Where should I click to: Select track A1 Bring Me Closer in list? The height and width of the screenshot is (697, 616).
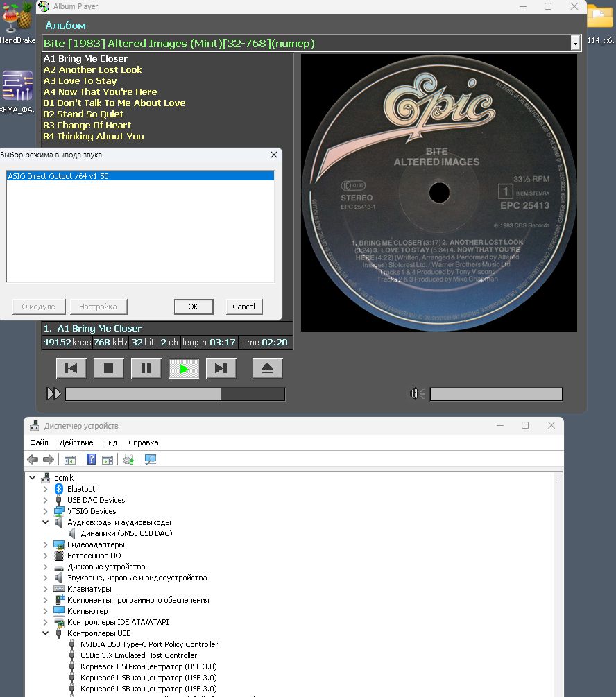(x=85, y=59)
